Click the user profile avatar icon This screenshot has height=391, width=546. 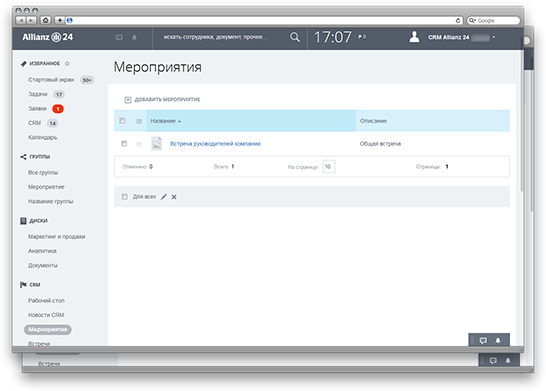coord(414,37)
